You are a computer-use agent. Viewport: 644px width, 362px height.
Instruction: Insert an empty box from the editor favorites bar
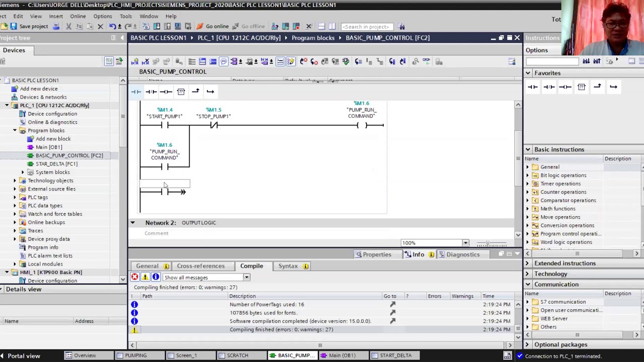181,92
